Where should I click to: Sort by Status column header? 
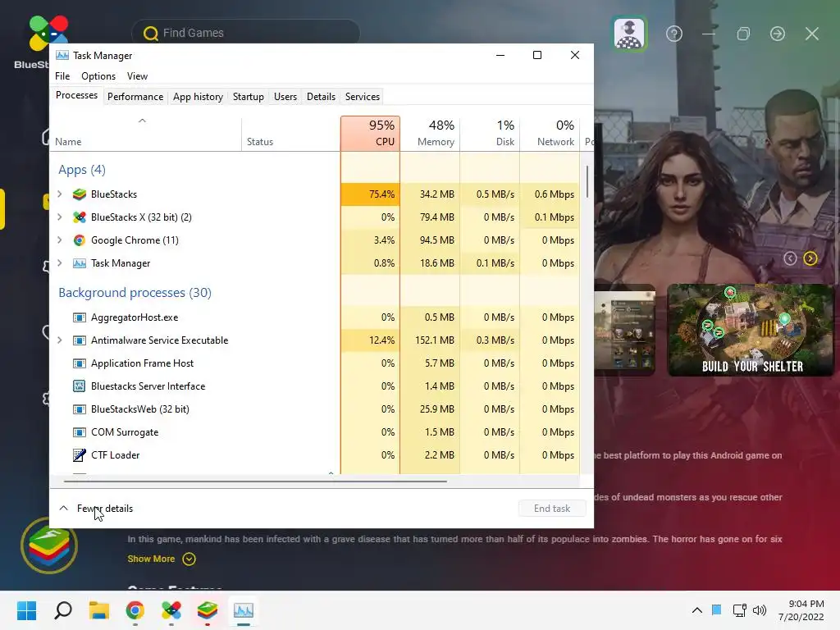click(291, 134)
